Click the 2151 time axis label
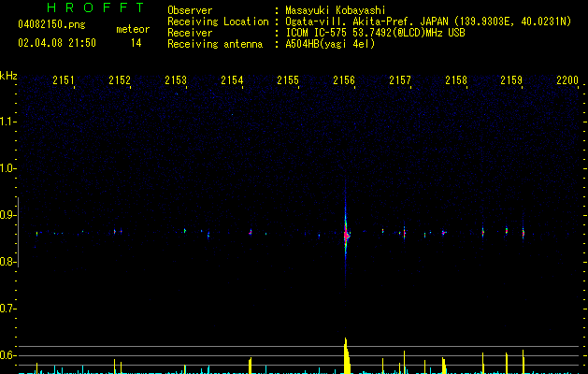588x374 pixels. click(64, 80)
